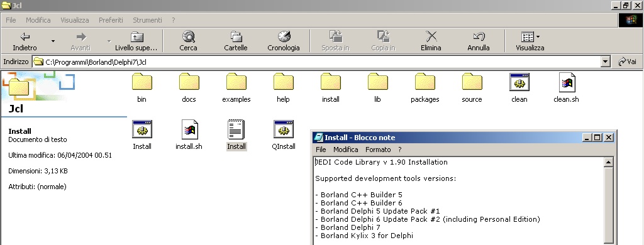This screenshot has width=644, height=245.
Task: Undo with the Annulla button
Action: click(x=479, y=41)
